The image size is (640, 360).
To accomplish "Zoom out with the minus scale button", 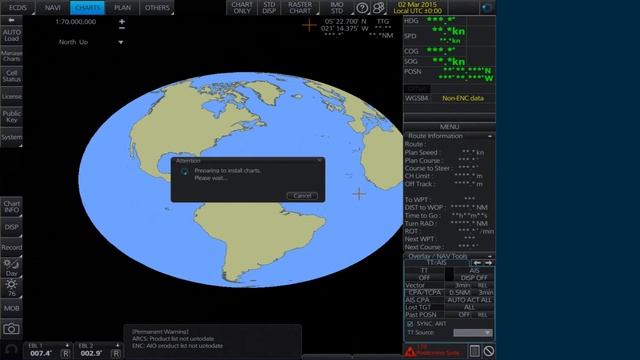I will (122, 28).
